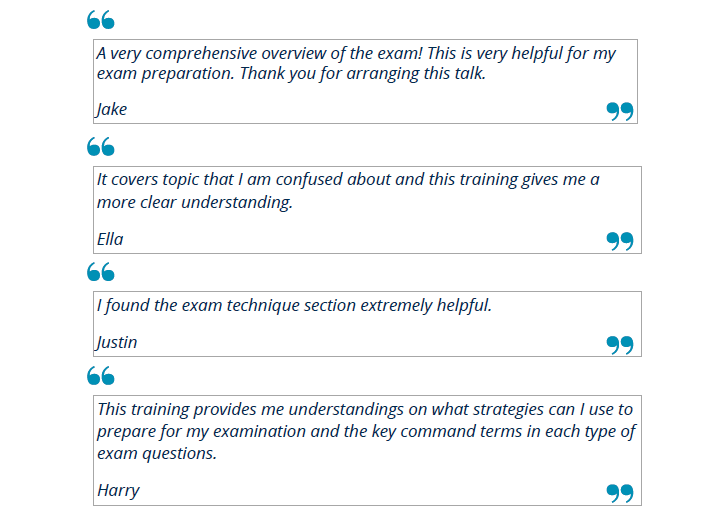Click the opening quote icon above Justin's testimonial

[x=100, y=272]
